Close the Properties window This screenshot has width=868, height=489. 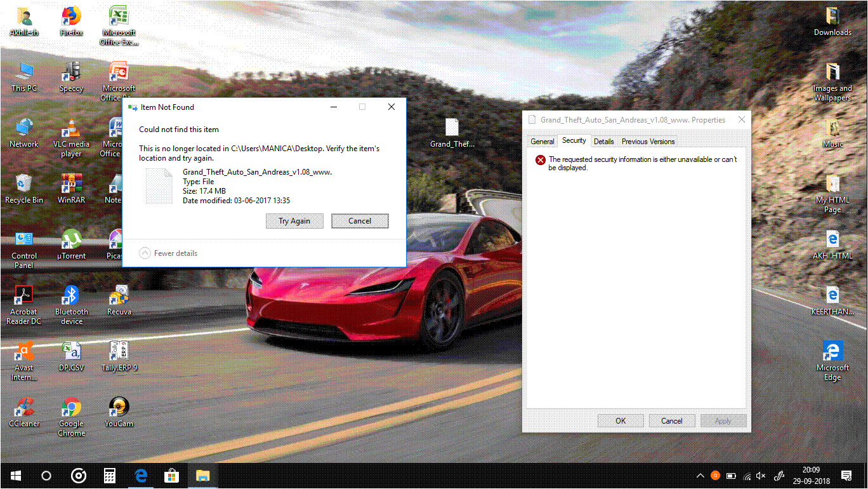coord(741,119)
